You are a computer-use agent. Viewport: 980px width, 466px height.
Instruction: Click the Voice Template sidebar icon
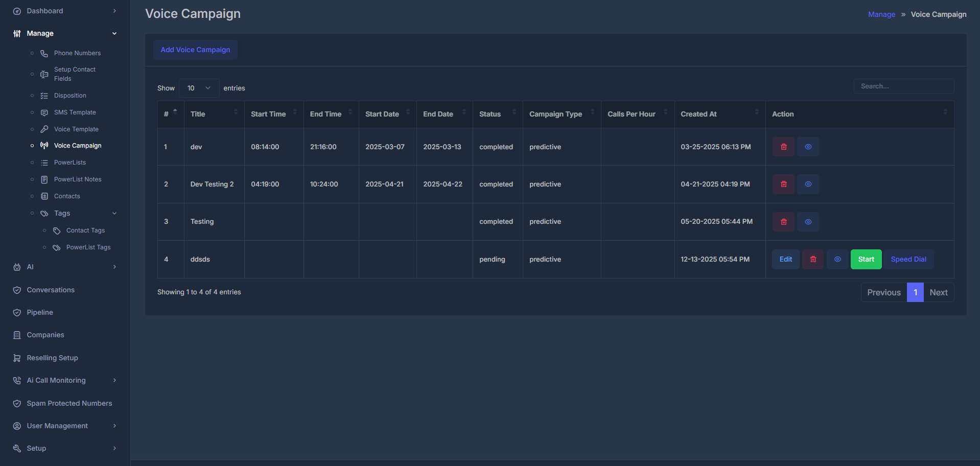(x=45, y=129)
